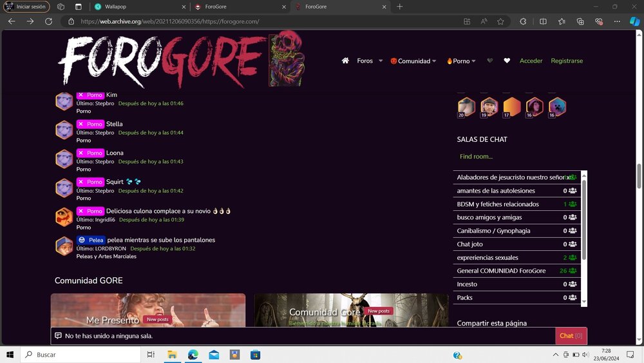Click the dim heart icon in navigation

click(x=489, y=61)
